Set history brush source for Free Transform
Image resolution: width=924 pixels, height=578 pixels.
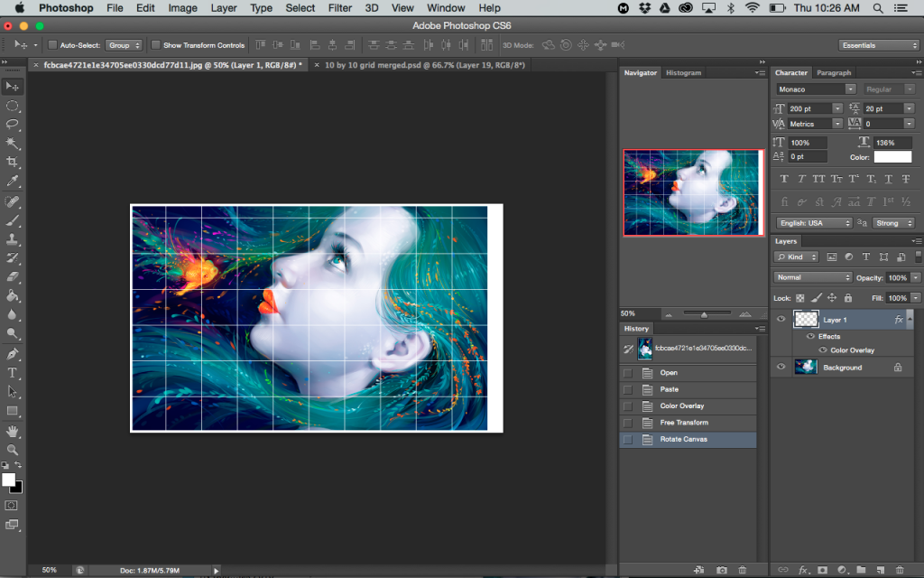coord(628,423)
